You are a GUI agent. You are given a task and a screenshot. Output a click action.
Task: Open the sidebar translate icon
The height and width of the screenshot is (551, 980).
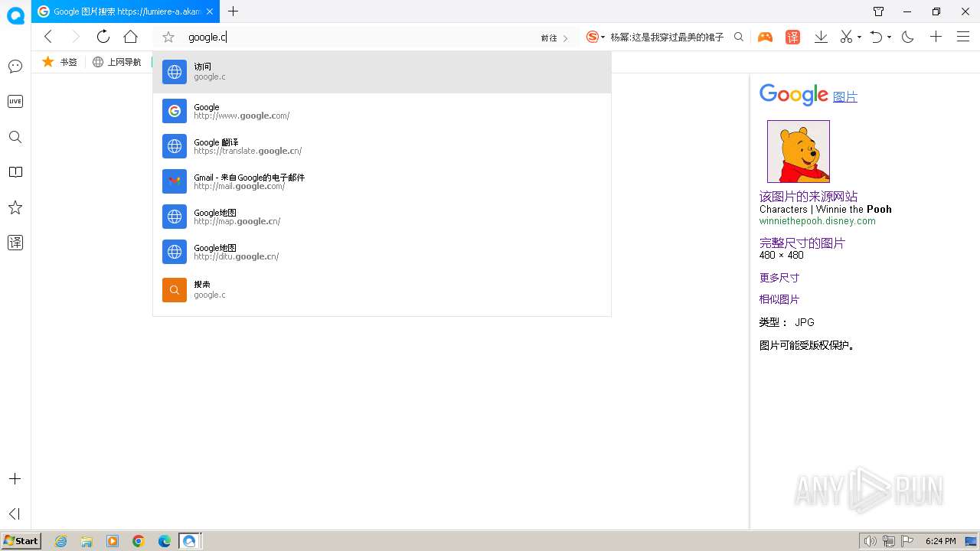pyautogui.click(x=15, y=243)
